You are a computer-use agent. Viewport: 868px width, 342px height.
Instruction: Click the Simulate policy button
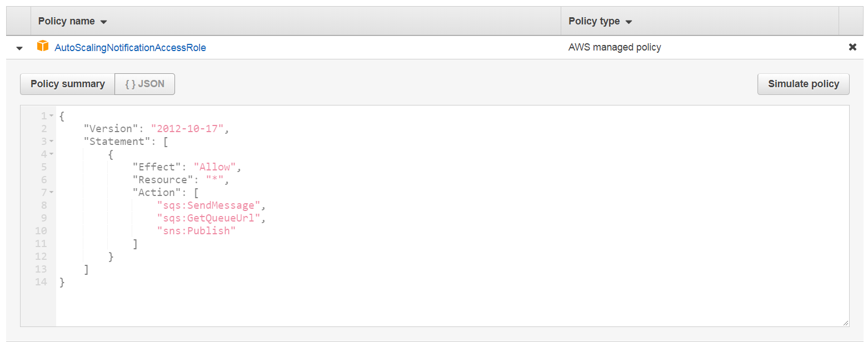803,84
